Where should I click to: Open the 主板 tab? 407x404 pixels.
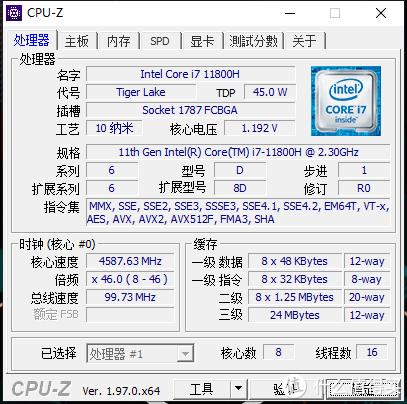(x=77, y=41)
